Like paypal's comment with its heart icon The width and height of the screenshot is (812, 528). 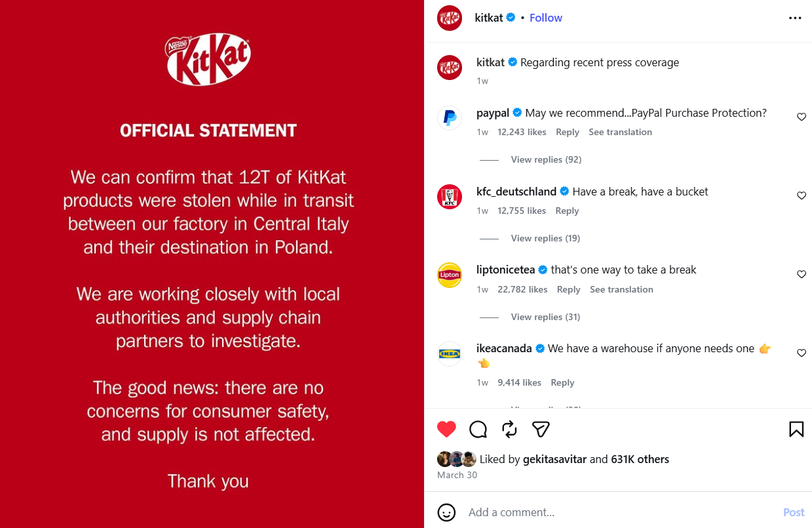(802, 117)
